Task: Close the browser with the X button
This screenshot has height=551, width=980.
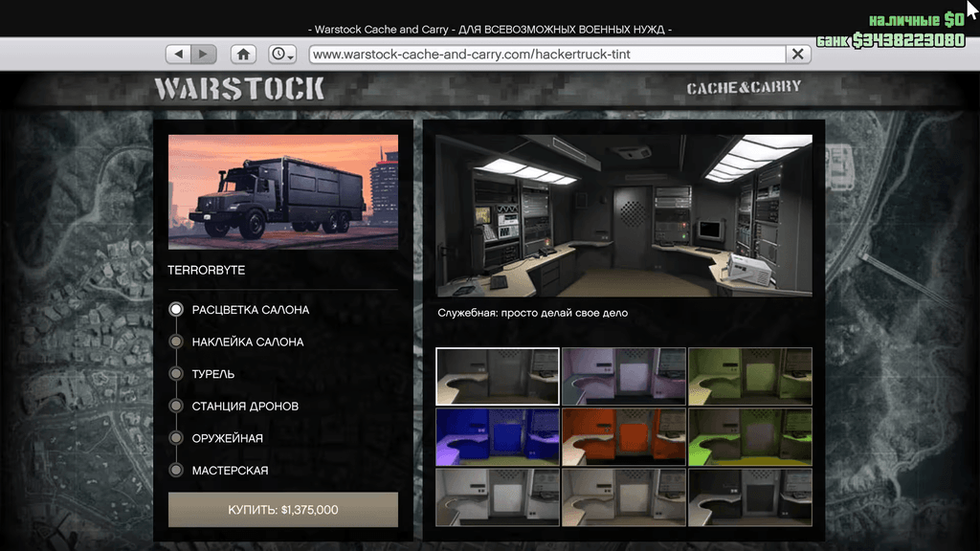Action: [x=798, y=55]
